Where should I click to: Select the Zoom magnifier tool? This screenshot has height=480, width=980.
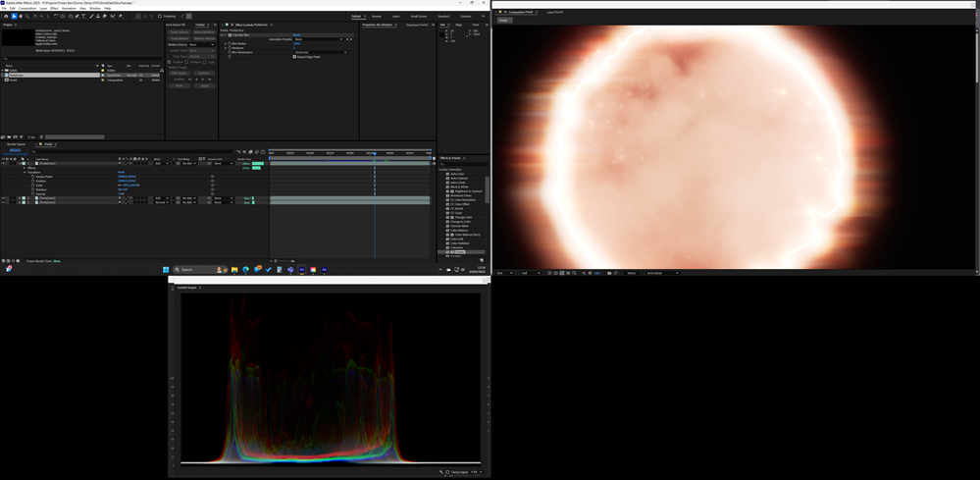[x=27, y=16]
